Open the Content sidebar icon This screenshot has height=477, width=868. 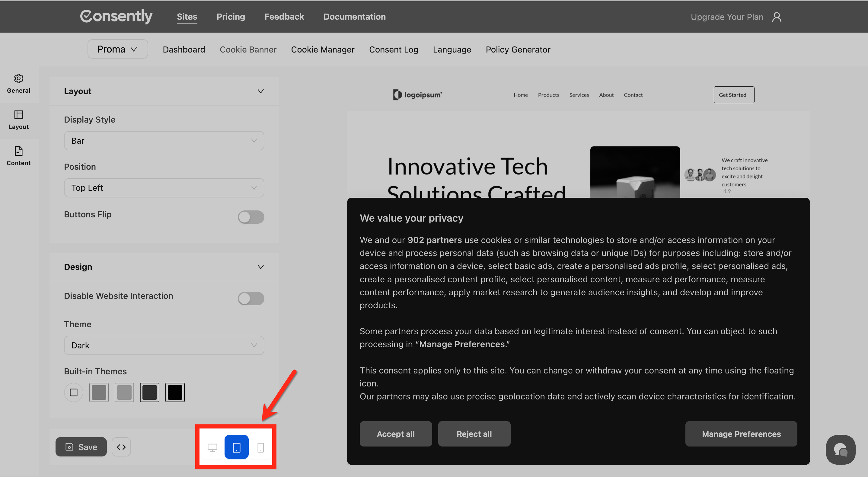tap(18, 156)
